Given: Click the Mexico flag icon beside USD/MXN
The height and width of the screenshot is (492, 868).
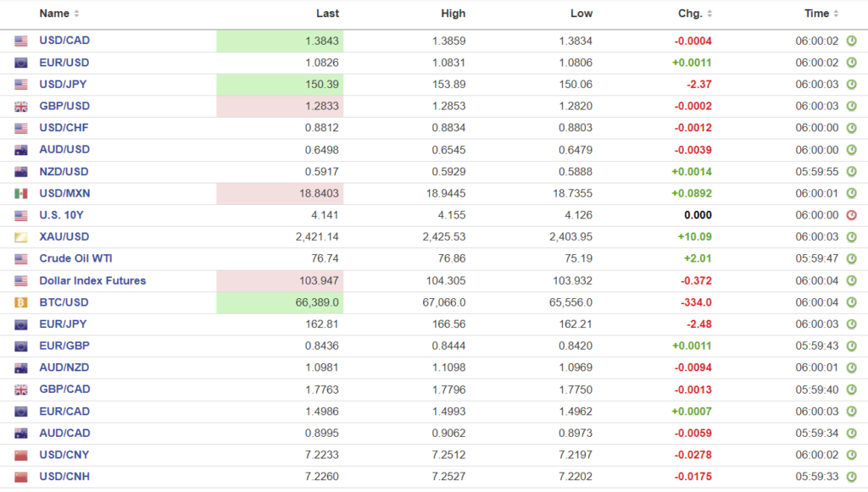Looking at the screenshot, I should (21, 194).
